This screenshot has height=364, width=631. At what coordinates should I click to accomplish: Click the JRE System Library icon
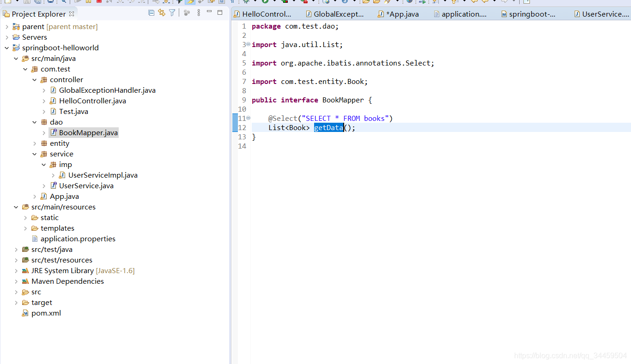pyautogui.click(x=25, y=271)
